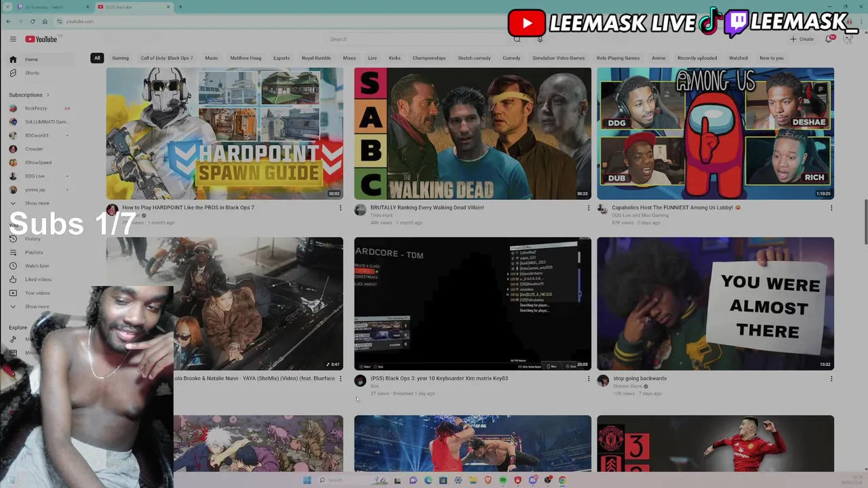Click the browser home button

[44, 21]
